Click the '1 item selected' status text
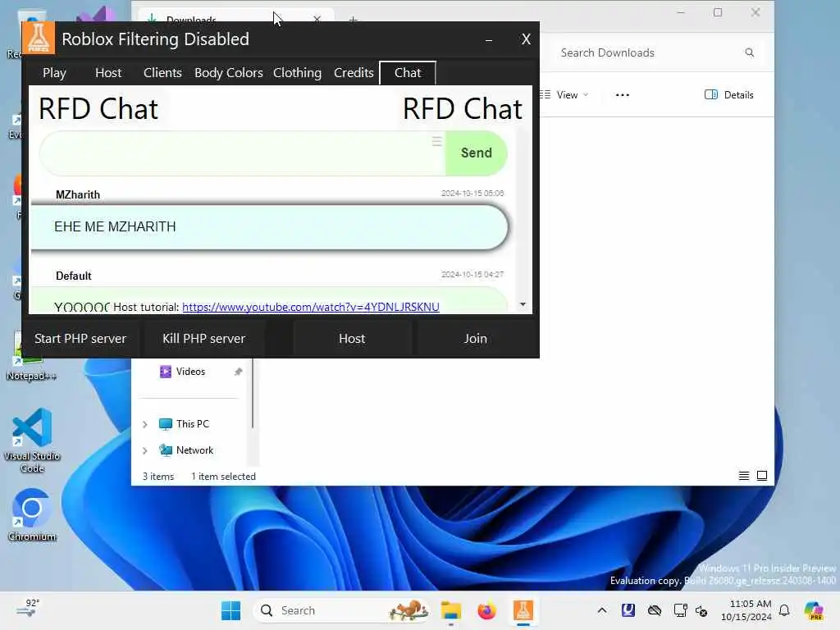 [x=223, y=477]
